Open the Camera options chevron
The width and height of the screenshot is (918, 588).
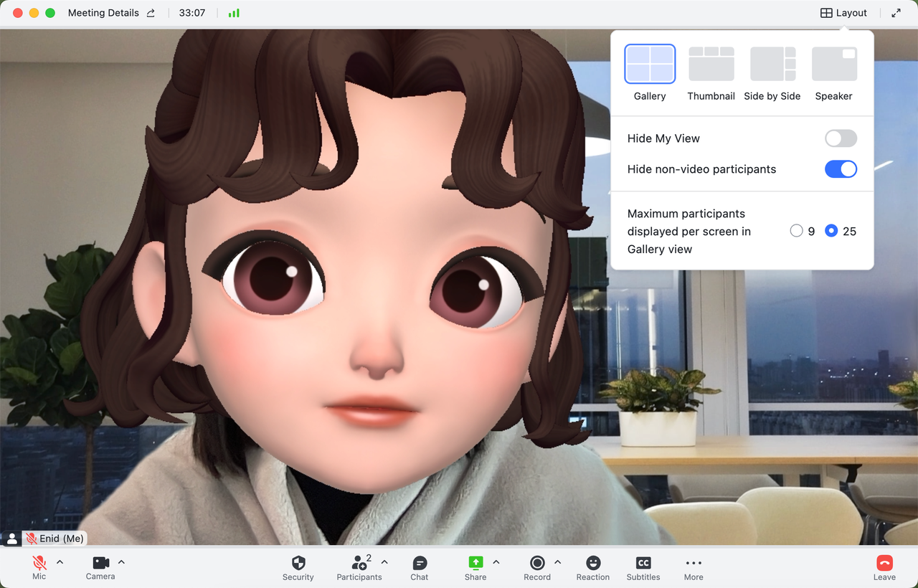120,563
